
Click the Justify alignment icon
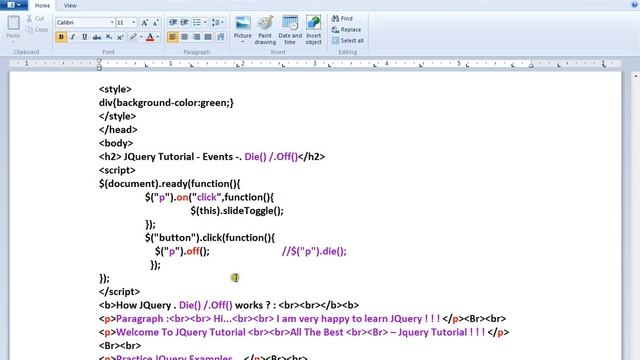click(x=208, y=37)
